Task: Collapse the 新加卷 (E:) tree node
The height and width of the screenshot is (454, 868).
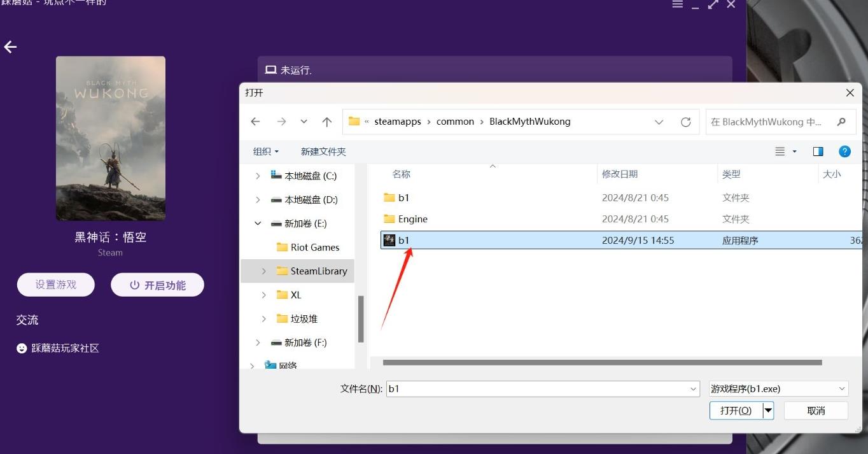Action: click(x=258, y=223)
